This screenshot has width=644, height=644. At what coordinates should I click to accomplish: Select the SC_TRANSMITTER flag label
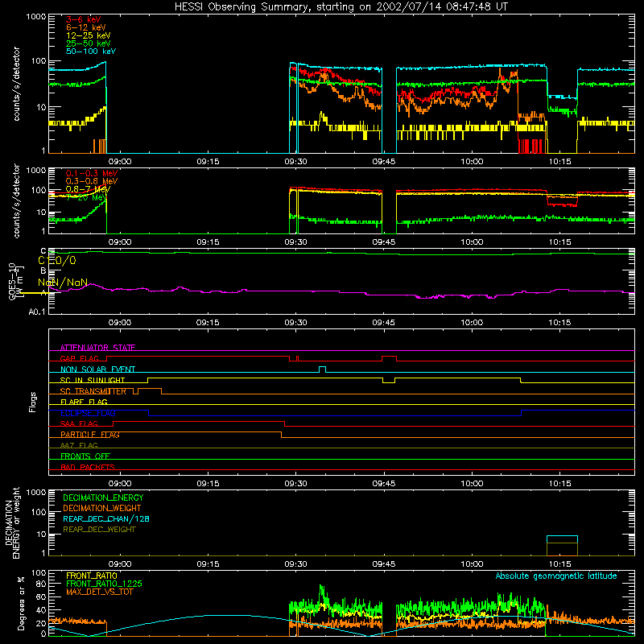[93, 391]
